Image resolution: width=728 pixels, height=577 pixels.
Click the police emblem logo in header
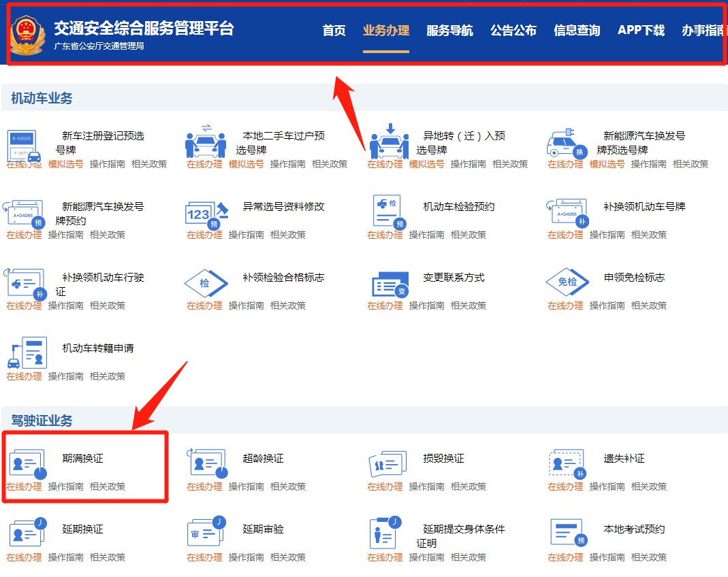coord(27,35)
